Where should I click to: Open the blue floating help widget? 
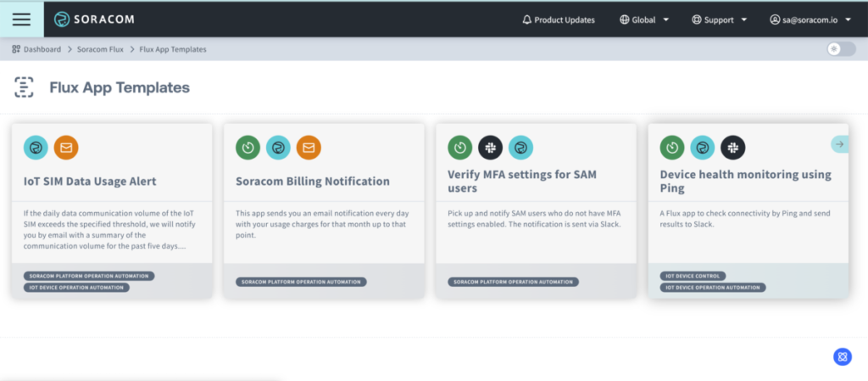[843, 356]
